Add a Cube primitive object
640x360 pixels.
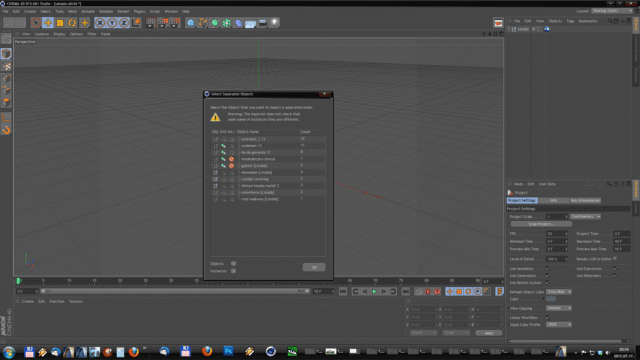pos(191,23)
